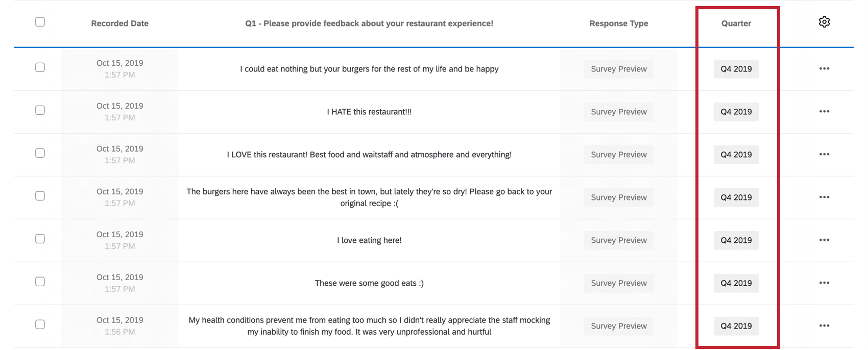Click the Recorded Date column header
868x350 pixels.
119,23
